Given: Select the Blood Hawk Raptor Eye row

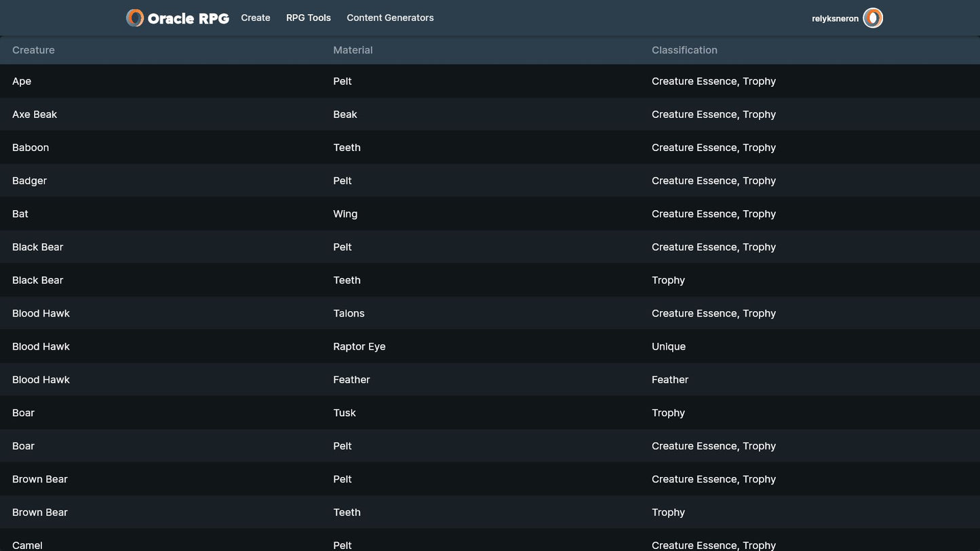Looking at the screenshot, I should click(359, 347).
